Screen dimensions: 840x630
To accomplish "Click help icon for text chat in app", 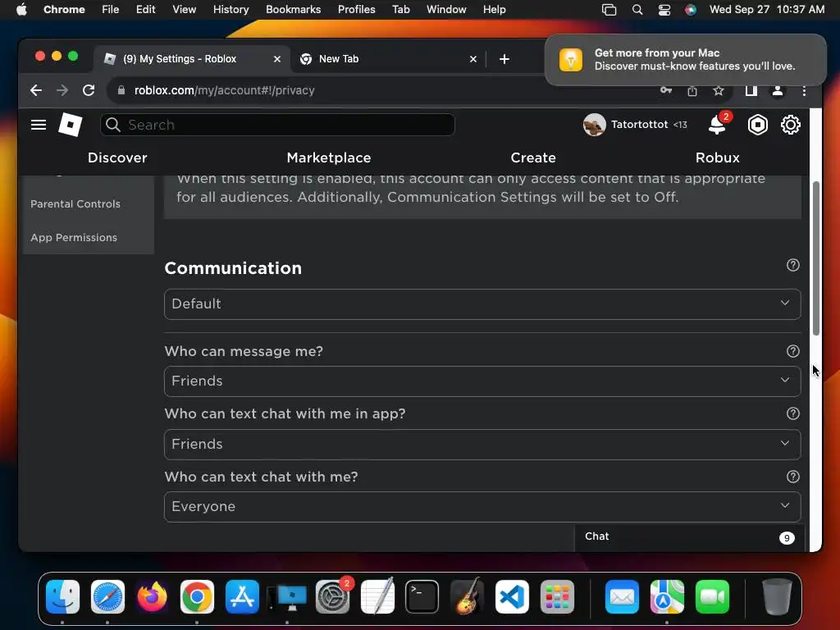I will click(793, 413).
